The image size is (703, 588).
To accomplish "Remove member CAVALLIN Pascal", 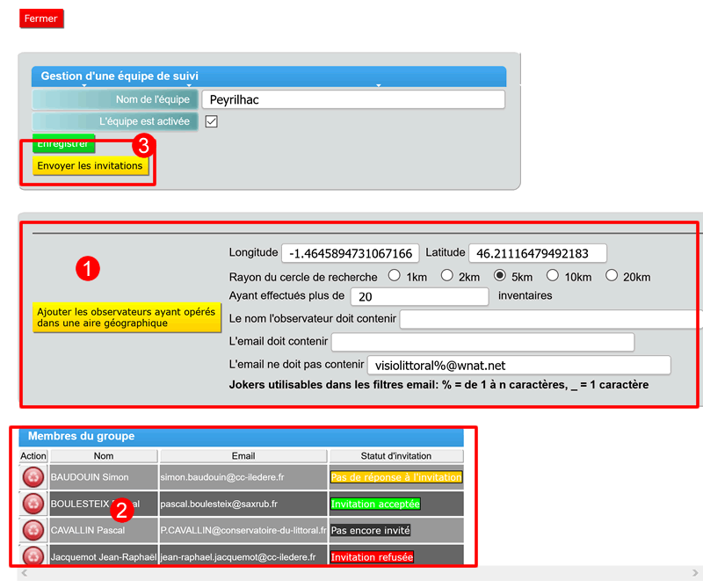I will pos(33,530).
